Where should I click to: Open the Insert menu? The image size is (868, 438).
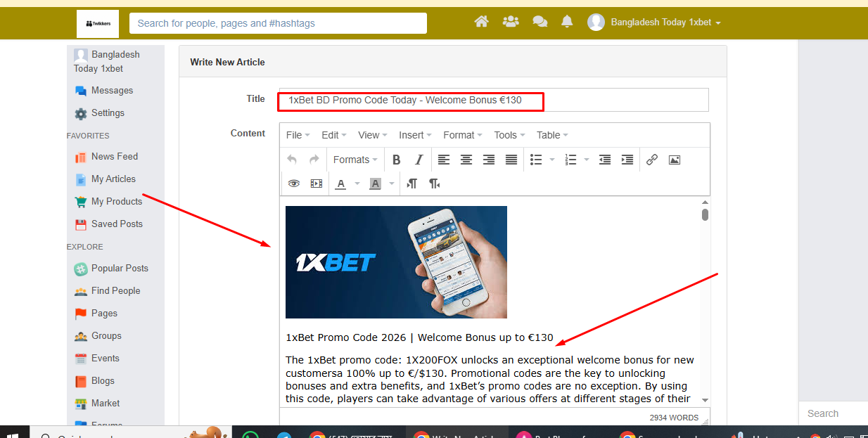415,135
